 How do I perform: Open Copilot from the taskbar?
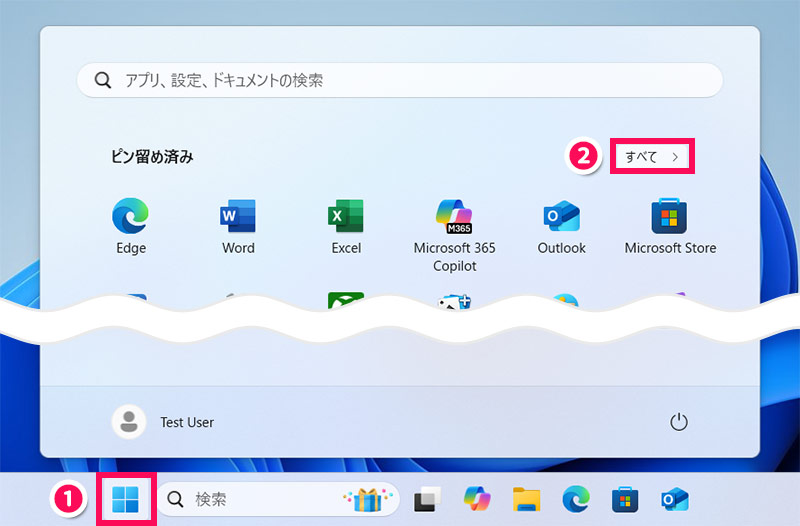click(477, 498)
